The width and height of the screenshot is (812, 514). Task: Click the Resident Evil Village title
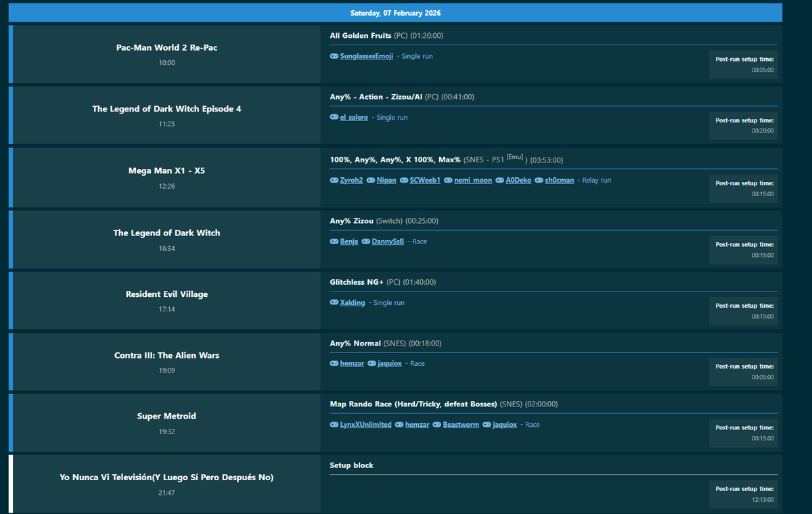pyautogui.click(x=166, y=294)
